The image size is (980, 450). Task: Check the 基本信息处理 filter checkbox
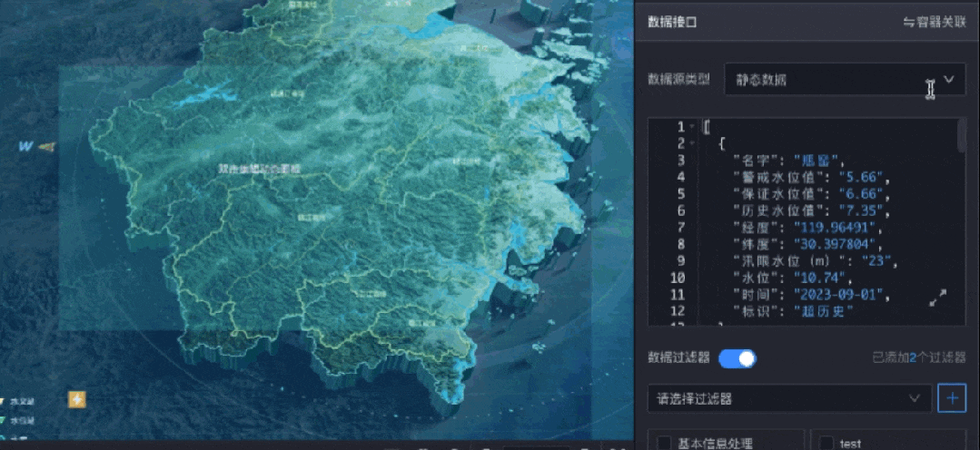pos(664,443)
